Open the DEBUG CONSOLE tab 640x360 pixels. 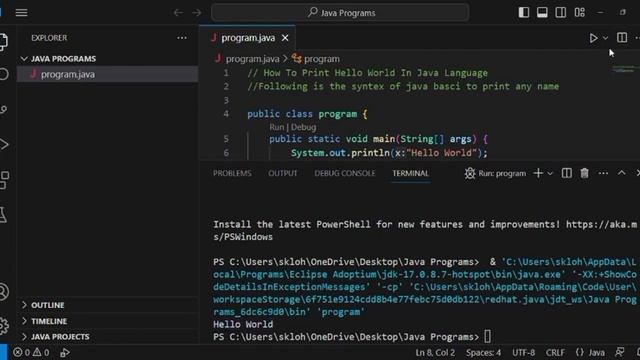tap(344, 173)
